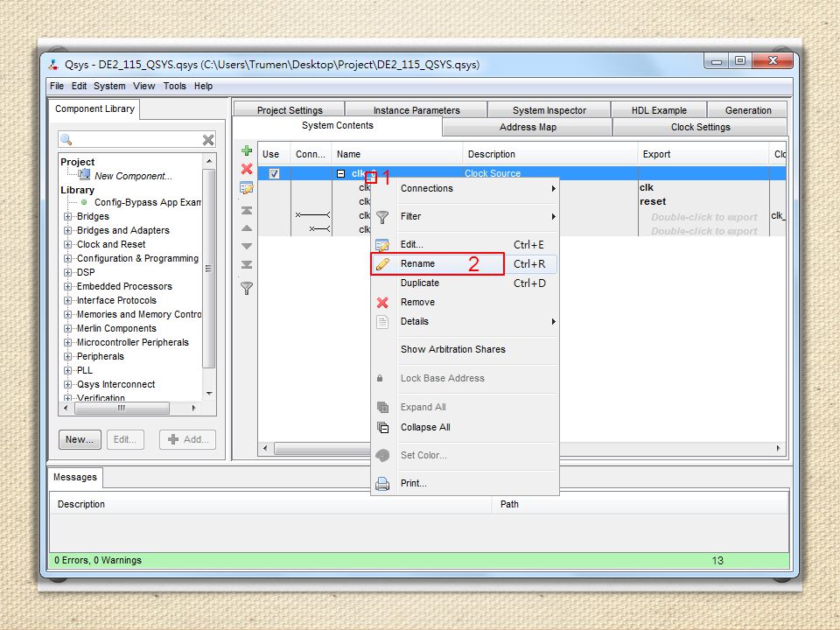The height and width of the screenshot is (630, 840).
Task: Choose Print... from the context menu
Action: pos(465,484)
